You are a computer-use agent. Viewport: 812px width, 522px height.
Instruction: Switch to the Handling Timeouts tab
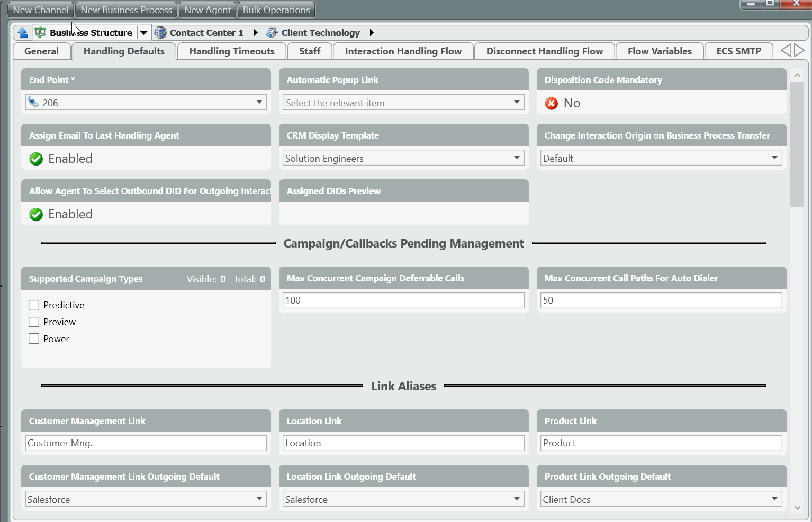[231, 51]
